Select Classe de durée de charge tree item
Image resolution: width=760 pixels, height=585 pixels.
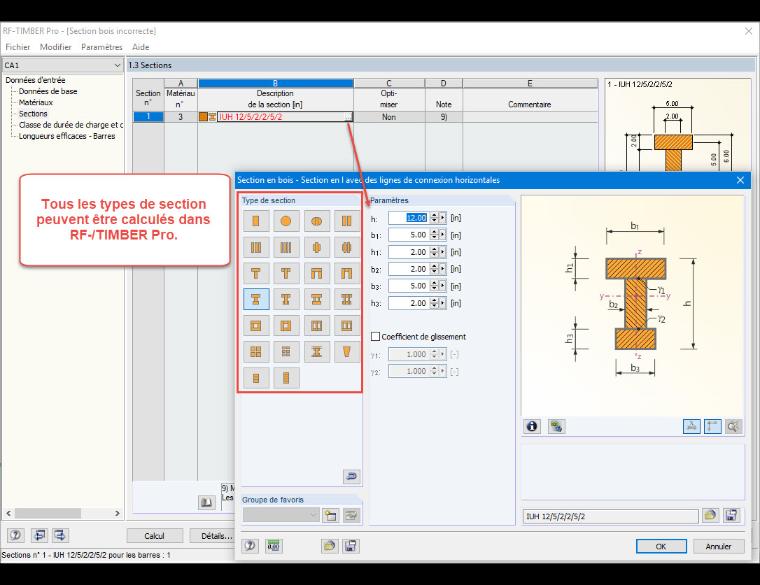[x=71, y=125]
